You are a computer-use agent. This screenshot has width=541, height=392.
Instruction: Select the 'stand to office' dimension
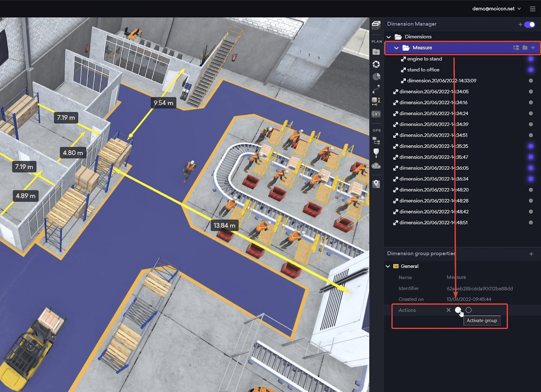pyautogui.click(x=423, y=70)
